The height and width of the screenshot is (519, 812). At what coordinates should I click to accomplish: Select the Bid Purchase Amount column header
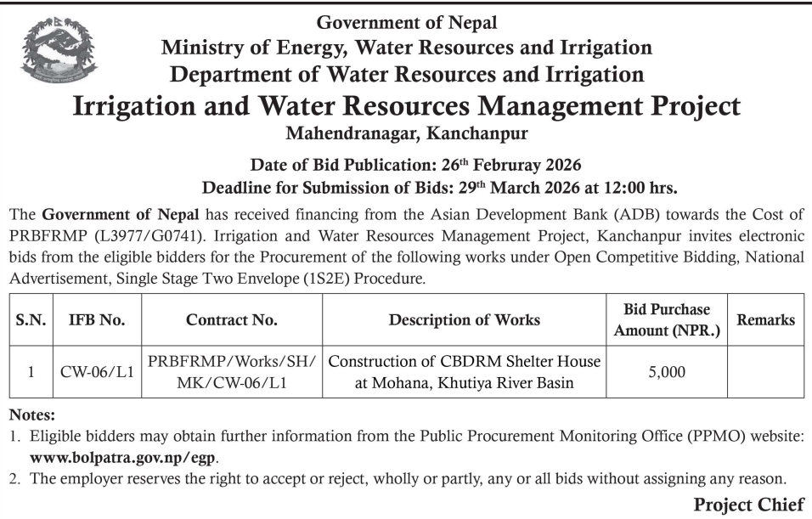tap(667, 319)
